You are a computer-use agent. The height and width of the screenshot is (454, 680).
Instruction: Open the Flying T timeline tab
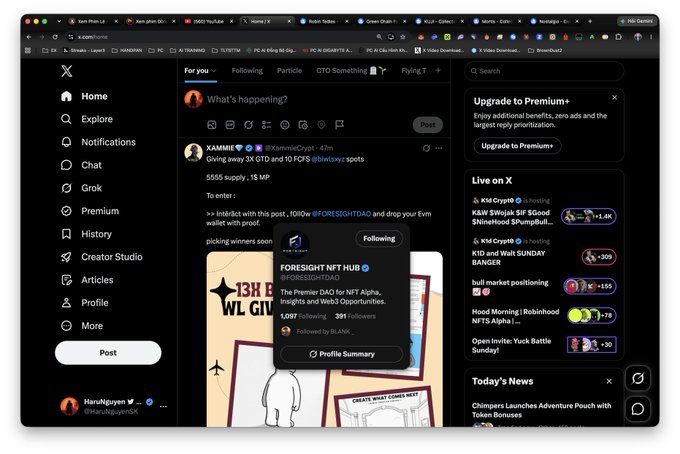413,71
